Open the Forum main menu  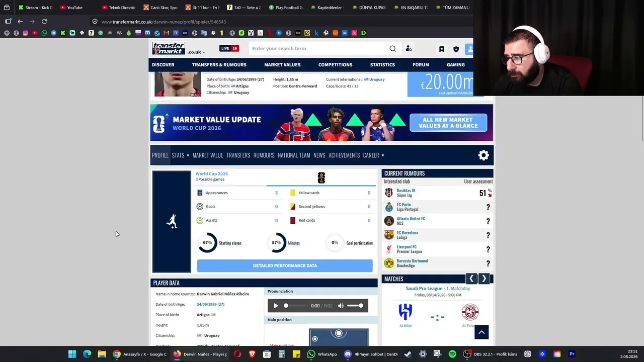421,65
